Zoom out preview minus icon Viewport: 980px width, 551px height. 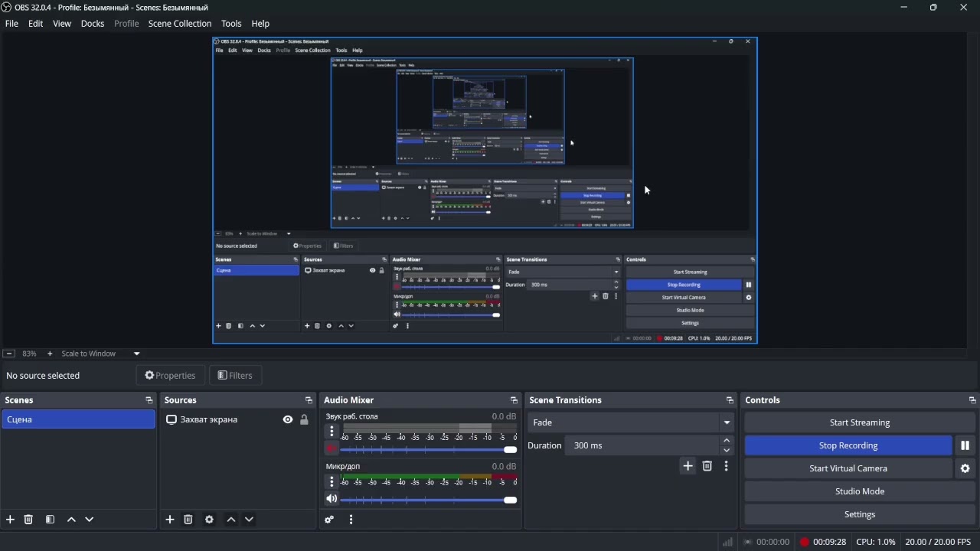point(8,354)
